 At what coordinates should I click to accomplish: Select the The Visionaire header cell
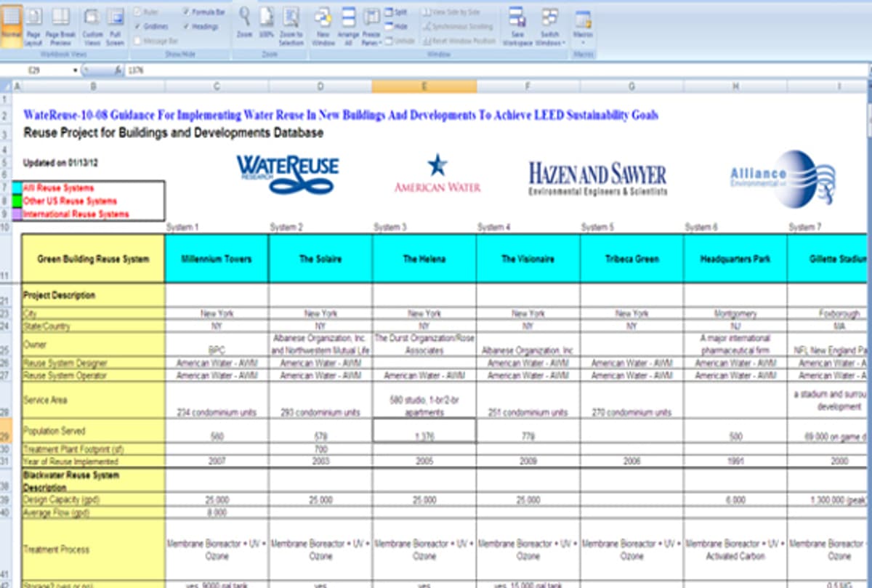pos(528,258)
